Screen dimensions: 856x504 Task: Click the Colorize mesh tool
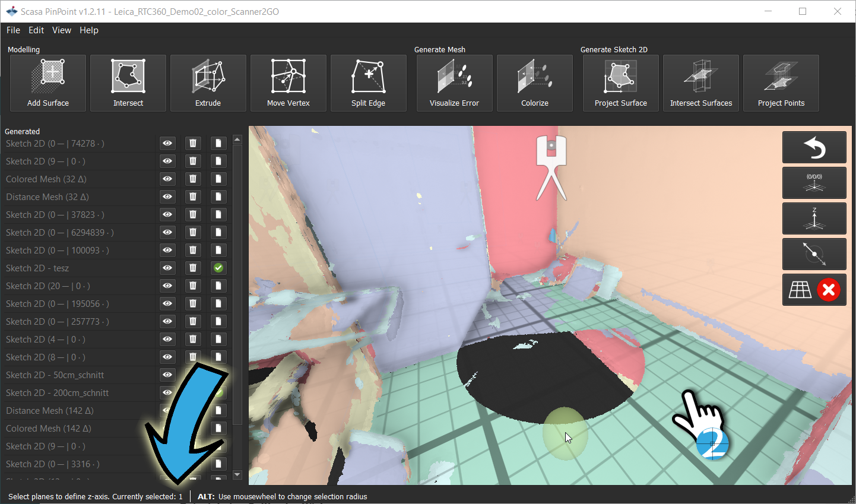(x=535, y=83)
